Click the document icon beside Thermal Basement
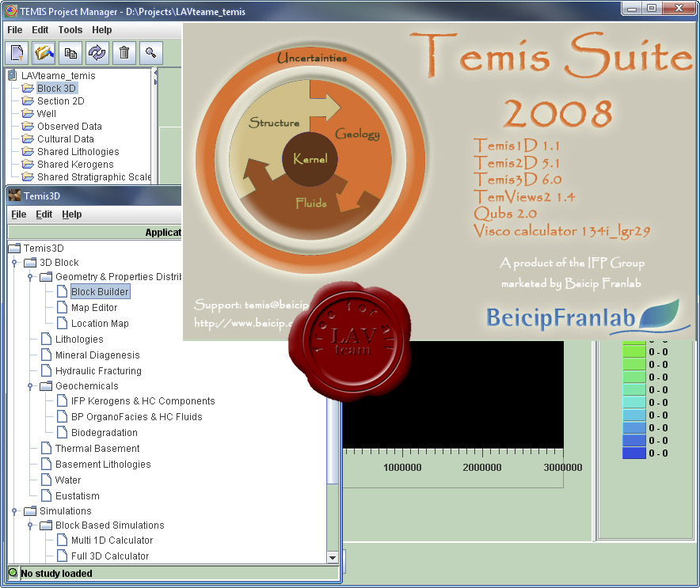Screen dimensions: 700x588 (46, 448)
